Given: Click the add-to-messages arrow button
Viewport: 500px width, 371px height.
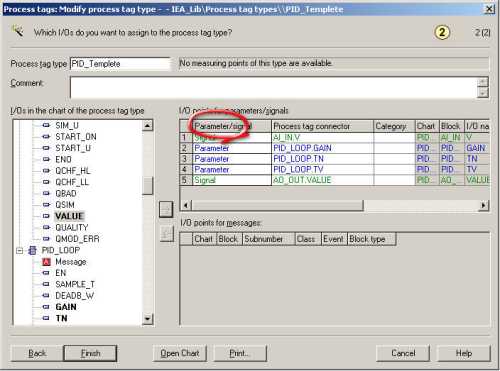Looking at the screenshot, I should pyautogui.click(x=166, y=234).
